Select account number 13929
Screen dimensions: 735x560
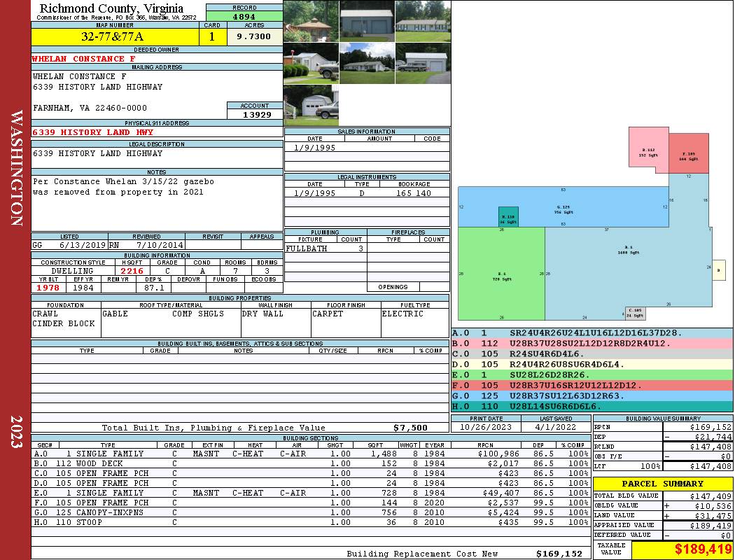pos(257,114)
